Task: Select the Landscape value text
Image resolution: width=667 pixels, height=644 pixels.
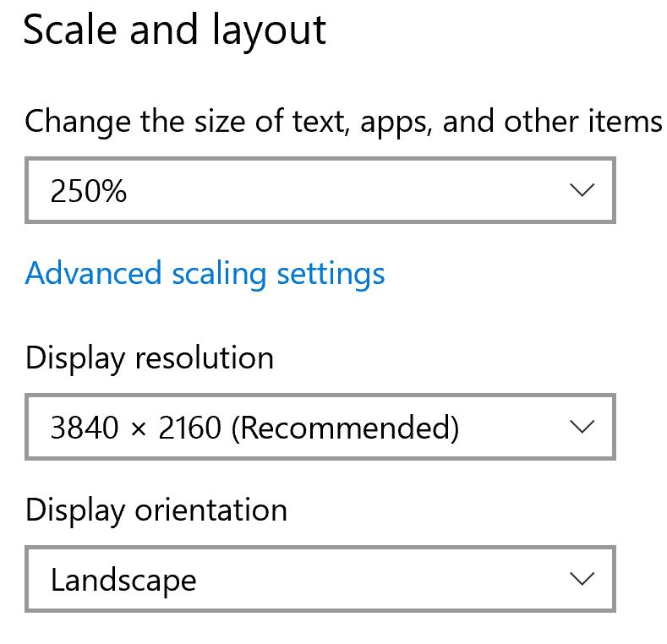Action: [123, 581]
